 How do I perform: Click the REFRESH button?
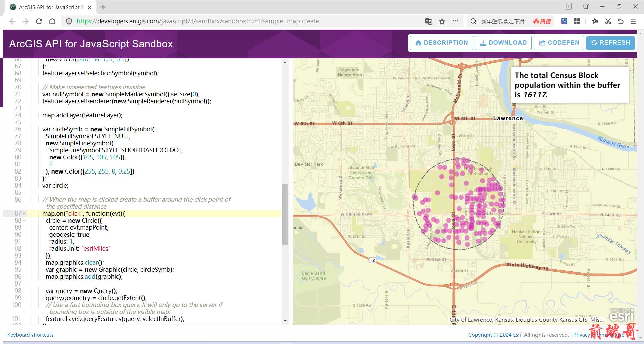611,43
